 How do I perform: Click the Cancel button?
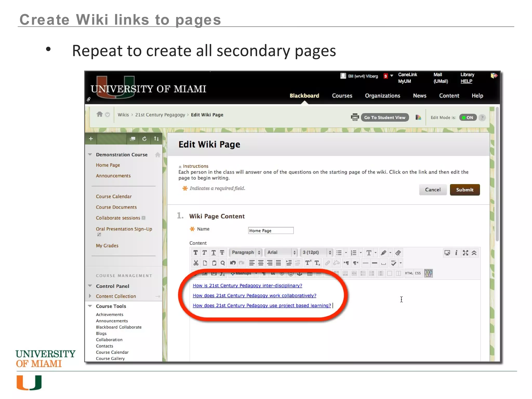pyautogui.click(x=433, y=190)
